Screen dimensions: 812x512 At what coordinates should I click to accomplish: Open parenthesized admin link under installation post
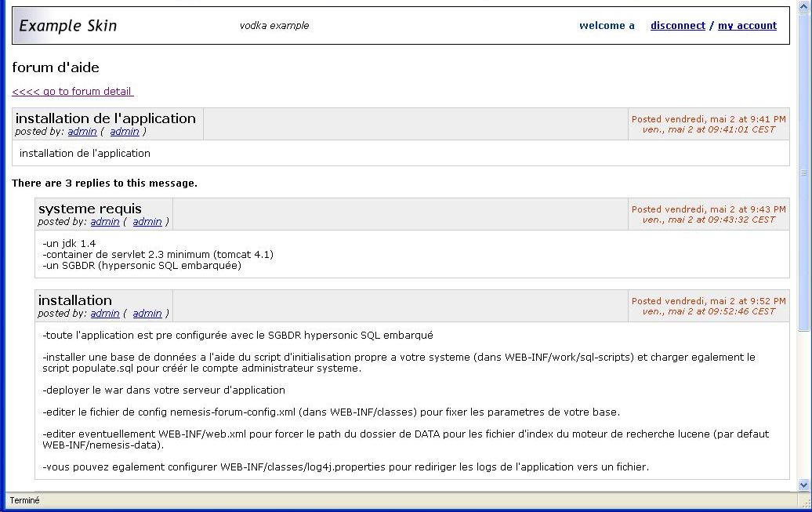coord(147,314)
